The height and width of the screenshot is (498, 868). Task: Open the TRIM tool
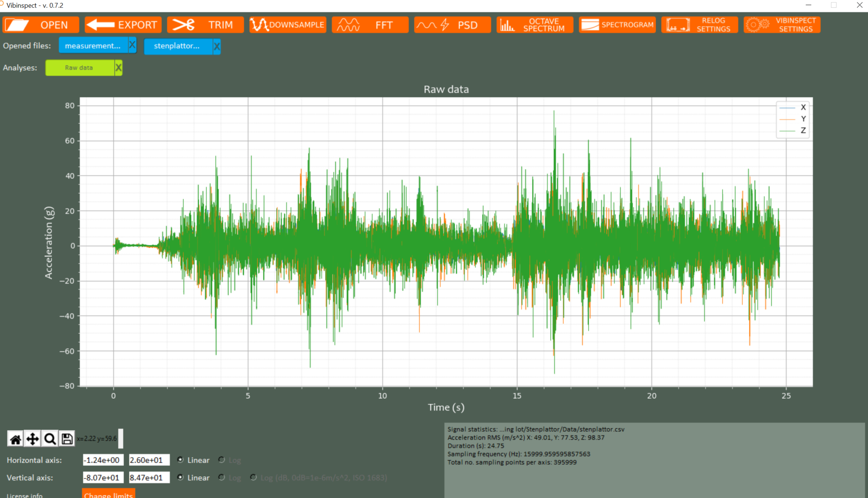(206, 25)
